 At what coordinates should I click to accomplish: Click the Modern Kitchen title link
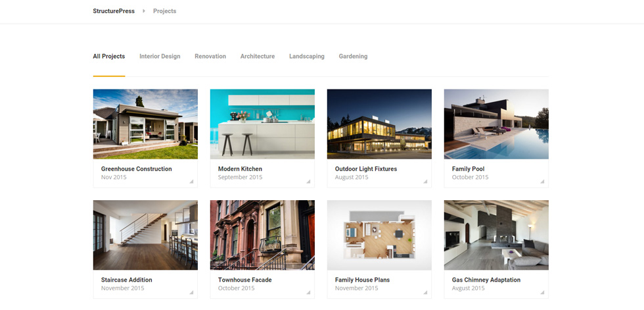pyautogui.click(x=240, y=169)
